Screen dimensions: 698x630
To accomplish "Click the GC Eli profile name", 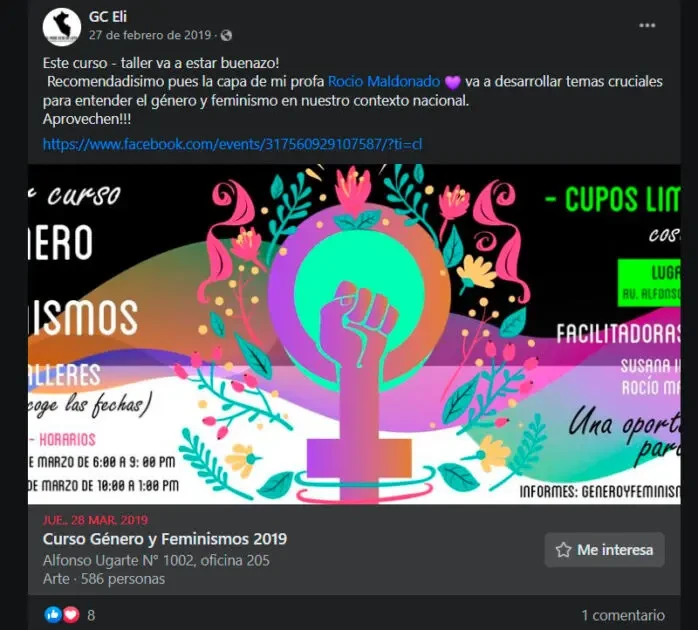I will (108, 16).
